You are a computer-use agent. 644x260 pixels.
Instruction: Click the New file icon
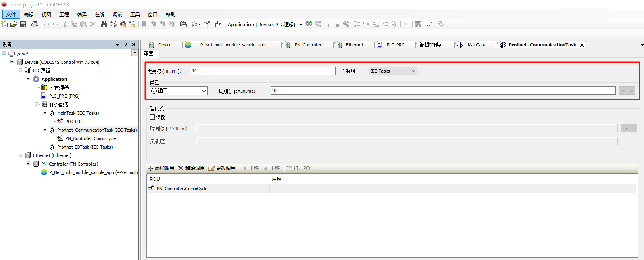[5, 24]
